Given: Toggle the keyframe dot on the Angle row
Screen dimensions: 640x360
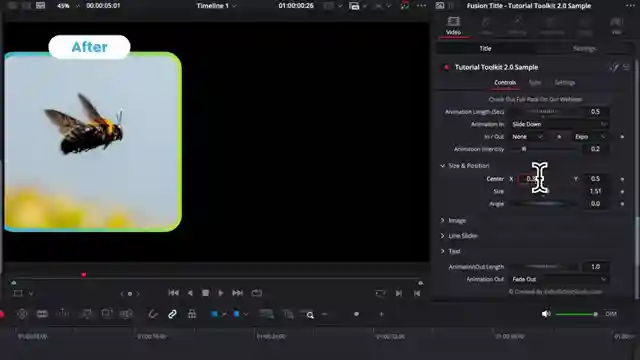Looking at the screenshot, I should pyautogui.click(x=622, y=204).
